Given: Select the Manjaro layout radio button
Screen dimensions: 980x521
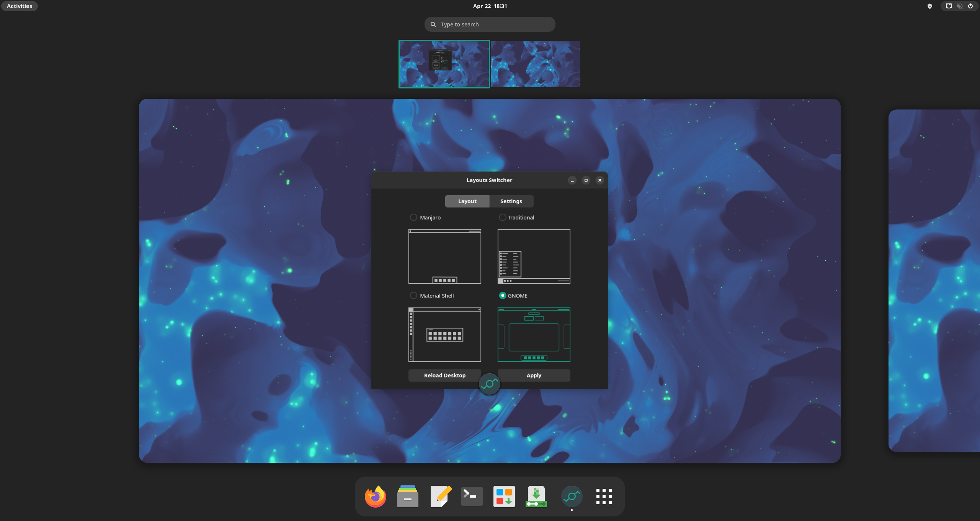Looking at the screenshot, I should tap(413, 217).
